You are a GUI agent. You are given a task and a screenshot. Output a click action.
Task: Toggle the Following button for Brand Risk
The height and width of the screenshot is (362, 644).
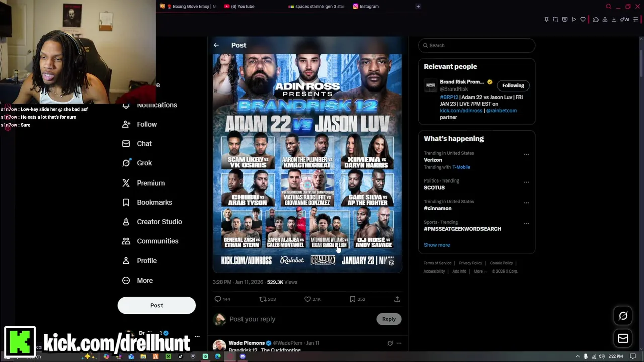513,85
